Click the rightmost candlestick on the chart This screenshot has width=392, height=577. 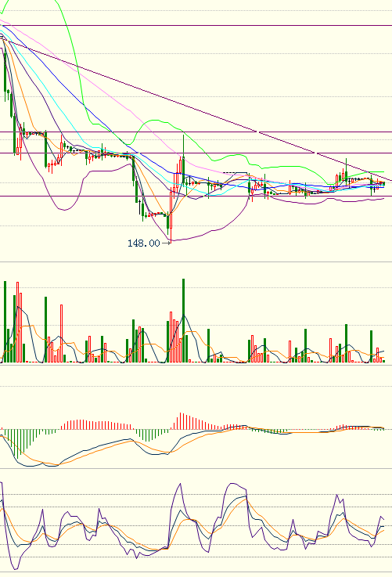(383, 184)
